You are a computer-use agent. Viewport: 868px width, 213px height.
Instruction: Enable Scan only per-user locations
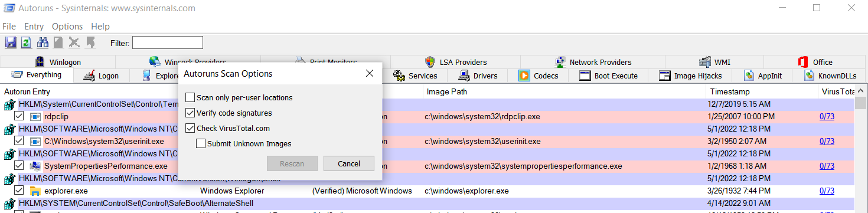(190, 97)
